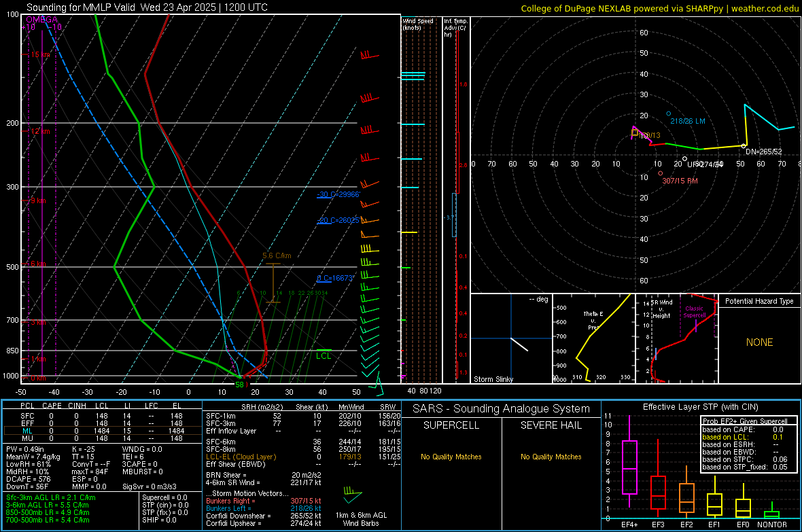Select the highlighted ML parcel row
Viewport: 802px width, 532px height.
pos(103,431)
